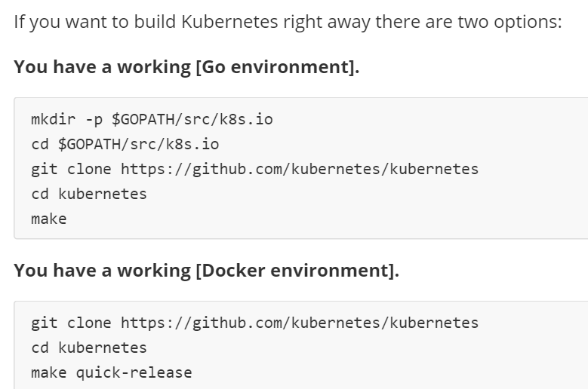Click the GitHub URL in the Go code block
Screen dimensions: 588x389
pos(300,169)
